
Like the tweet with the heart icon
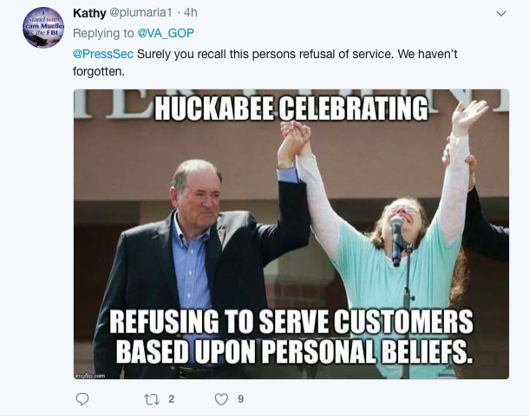click(x=221, y=399)
